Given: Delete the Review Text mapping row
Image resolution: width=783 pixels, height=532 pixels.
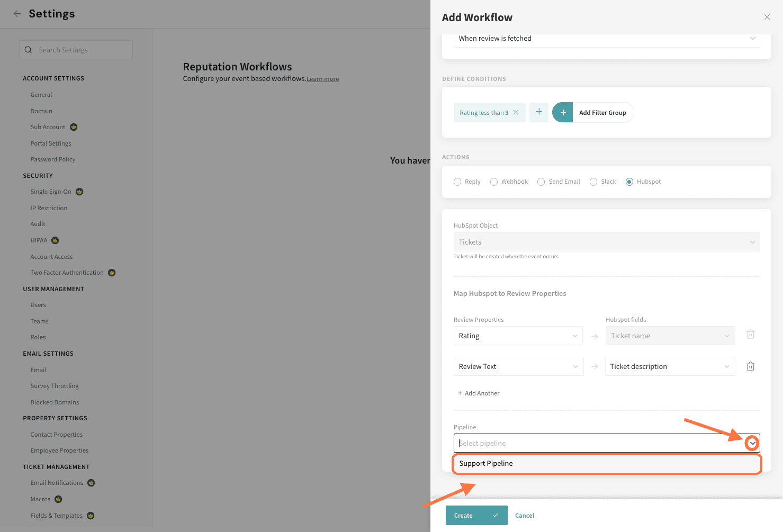Looking at the screenshot, I should [x=750, y=366].
